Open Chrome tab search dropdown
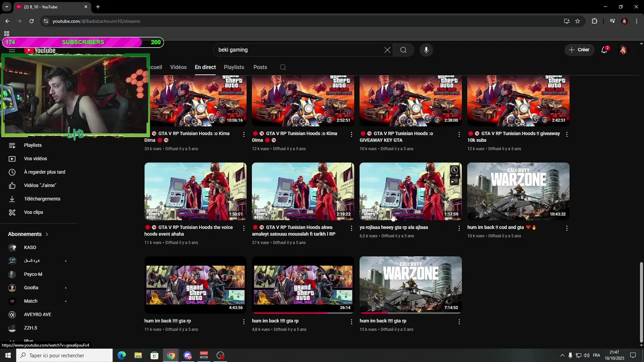Screen dimensions: 644x362 pyautogui.click(x=7, y=7)
